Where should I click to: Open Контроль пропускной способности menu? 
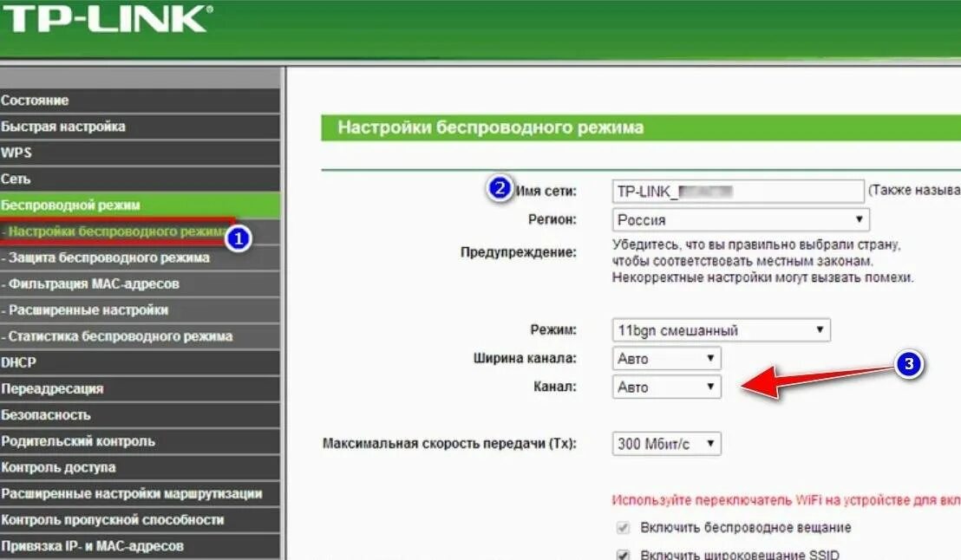[140, 520]
